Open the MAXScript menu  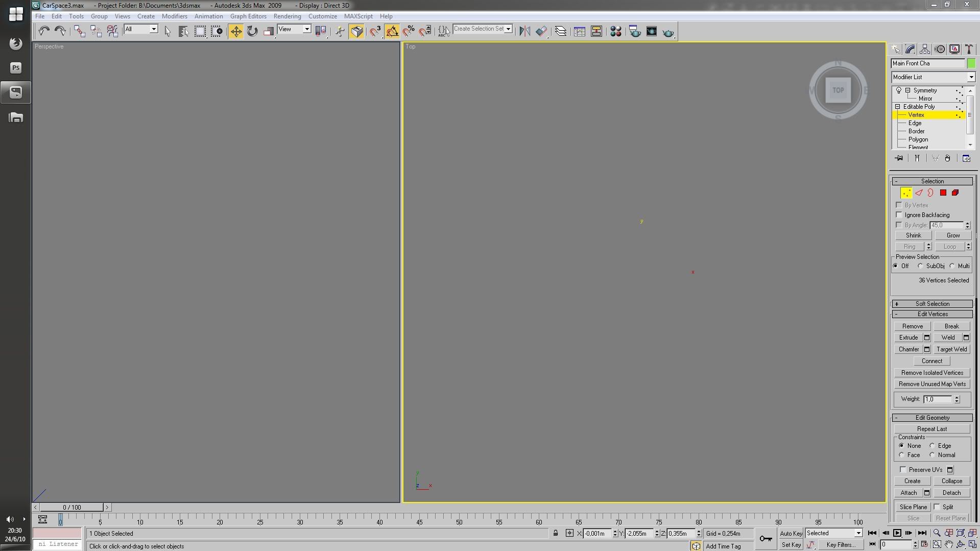[x=358, y=16]
